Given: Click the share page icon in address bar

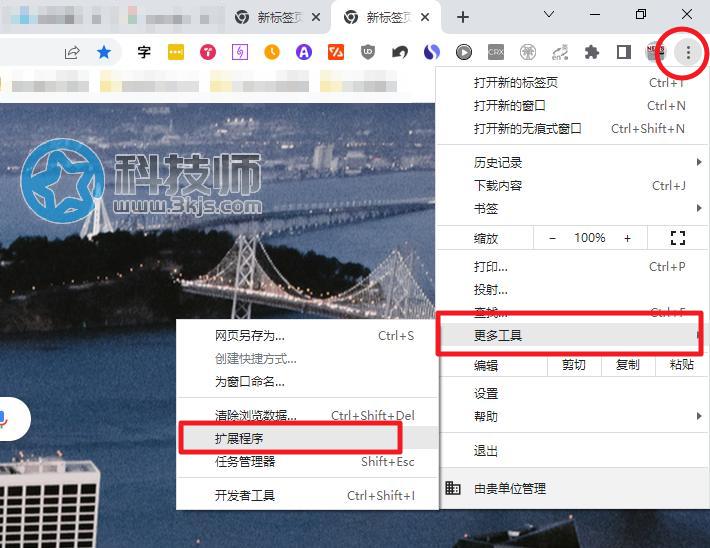Looking at the screenshot, I should 72,53.
